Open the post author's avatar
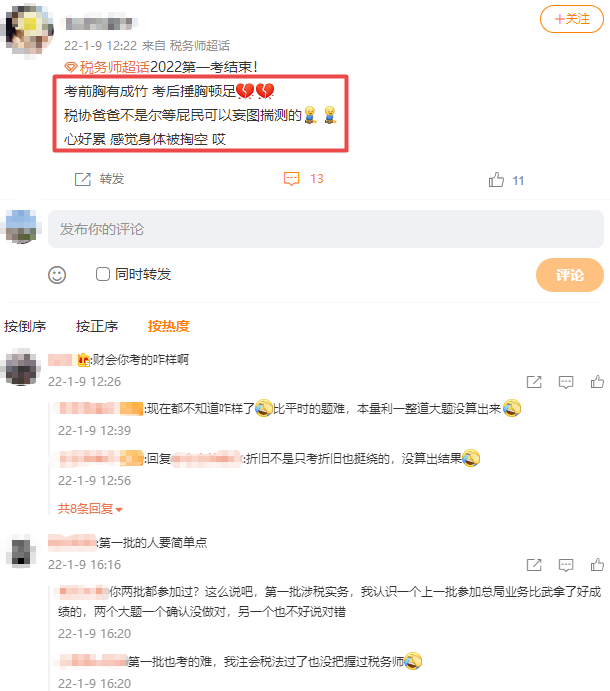 click(27, 29)
